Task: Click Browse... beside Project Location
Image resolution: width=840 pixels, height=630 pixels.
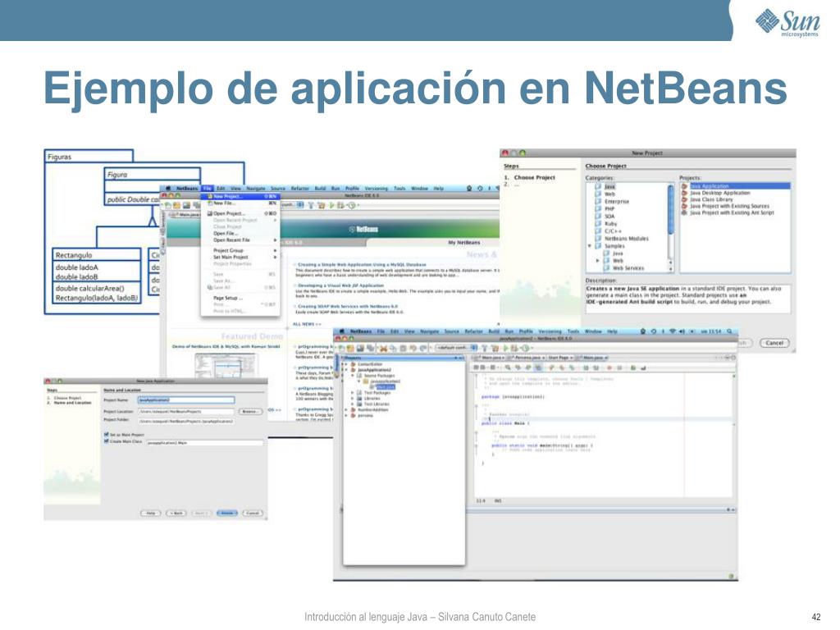Action: [x=251, y=412]
